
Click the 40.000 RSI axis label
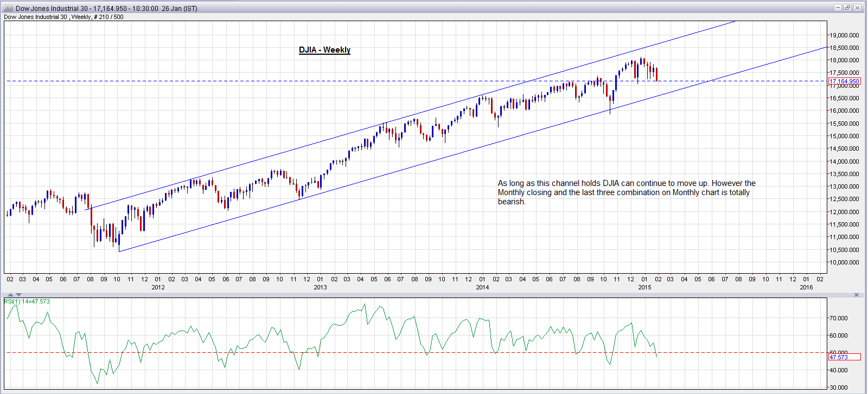839,370
